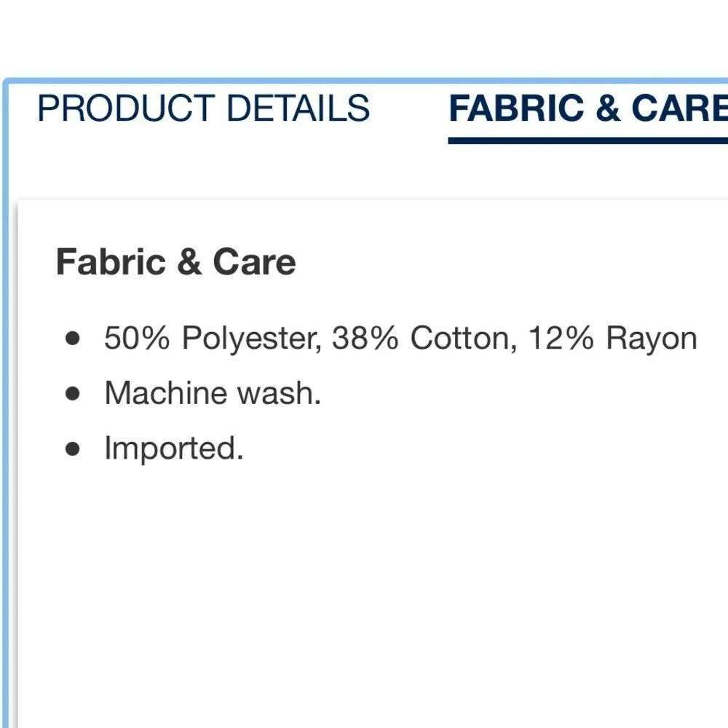728x728 pixels.
Task: Click the word Rayon in the list
Action: click(x=652, y=339)
